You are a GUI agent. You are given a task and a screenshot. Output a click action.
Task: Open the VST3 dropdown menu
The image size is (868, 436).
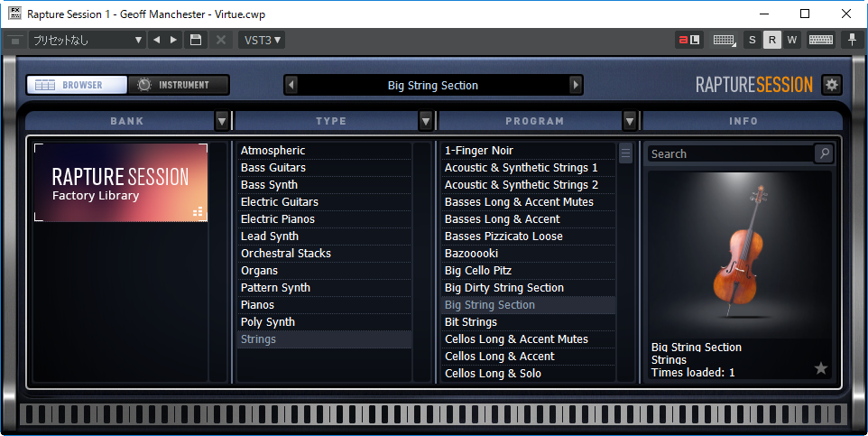(x=262, y=40)
